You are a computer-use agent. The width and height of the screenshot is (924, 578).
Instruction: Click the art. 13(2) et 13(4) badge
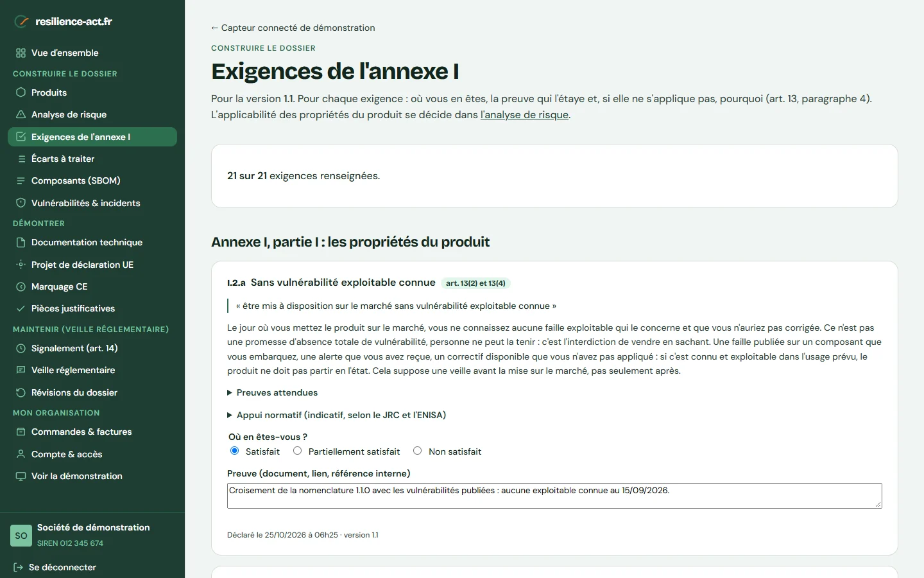click(x=475, y=283)
